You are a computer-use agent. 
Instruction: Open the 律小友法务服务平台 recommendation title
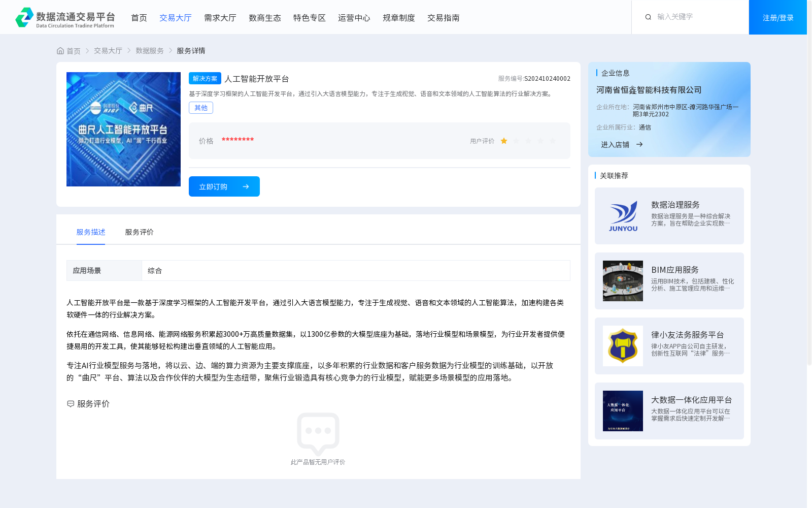tap(688, 335)
